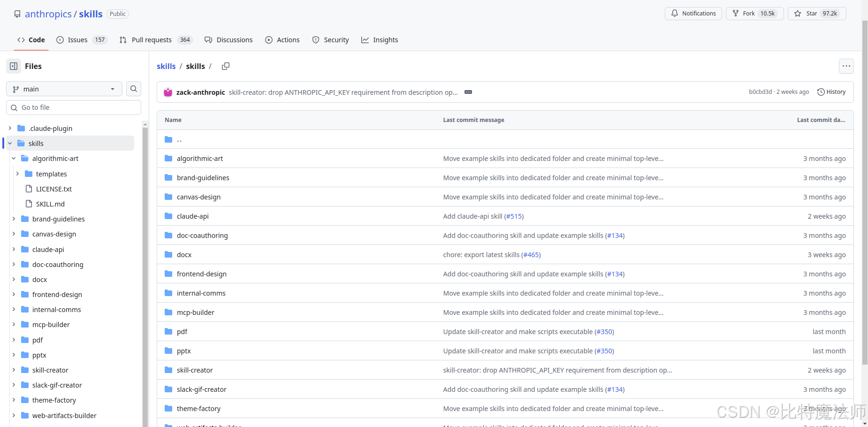Click the #515 pull request link
Viewport: 868px width, 427px height.
tap(514, 216)
